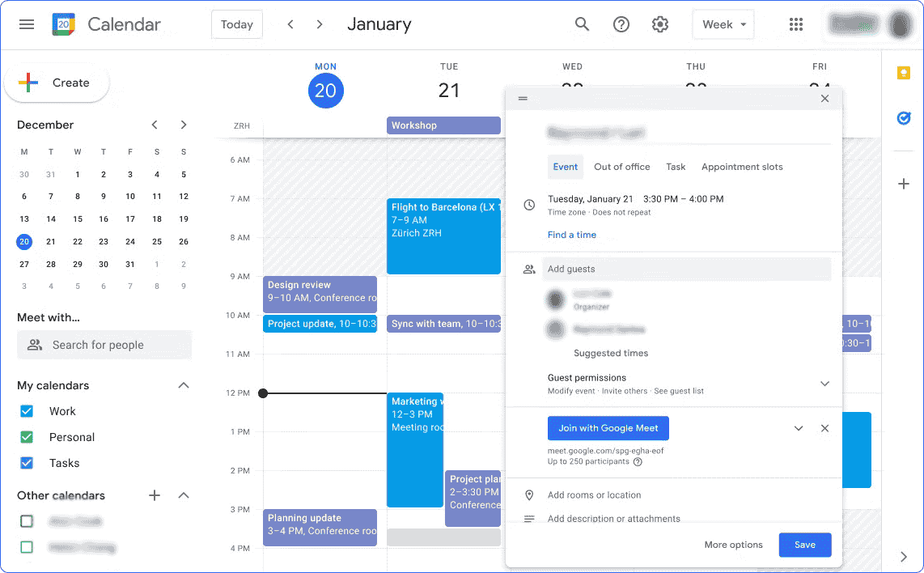Open the Settings gear icon
This screenshot has width=924, height=573.
tap(660, 24)
